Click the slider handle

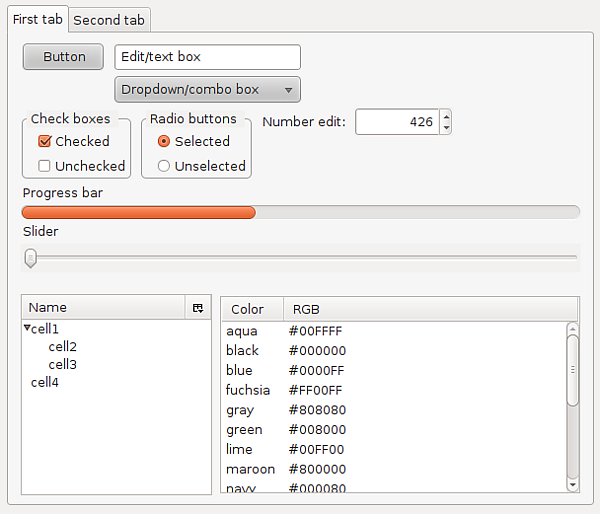pos(31,258)
